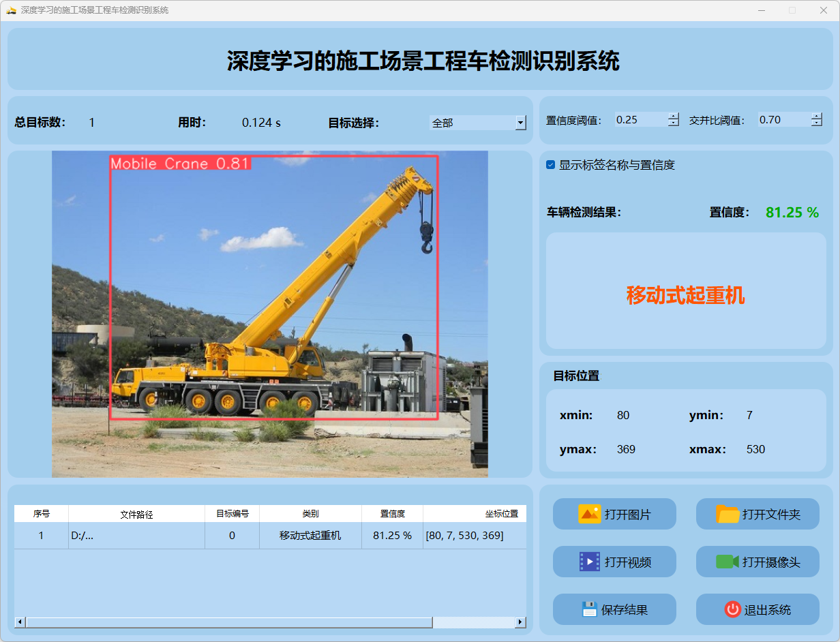Click the red power icon to exit system

point(732,609)
